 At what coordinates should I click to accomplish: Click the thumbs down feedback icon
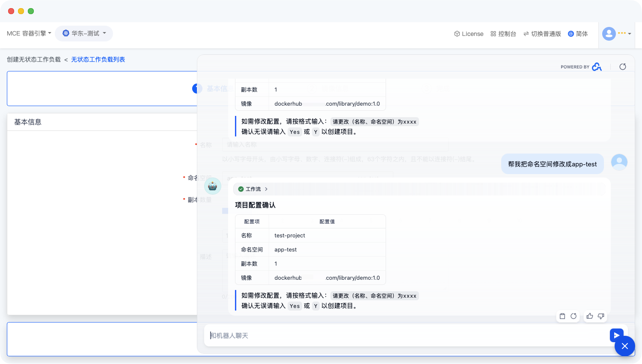coord(601,316)
